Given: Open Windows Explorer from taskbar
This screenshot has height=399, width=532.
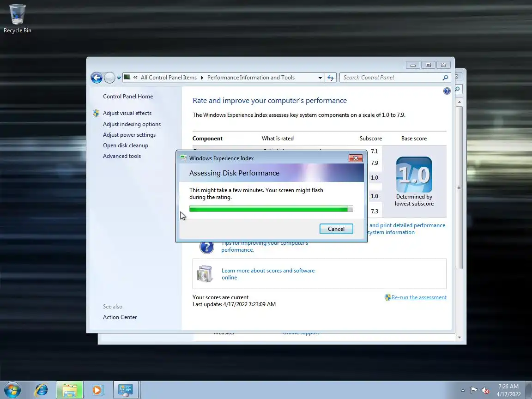Looking at the screenshot, I should pyautogui.click(x=70, y=390).
